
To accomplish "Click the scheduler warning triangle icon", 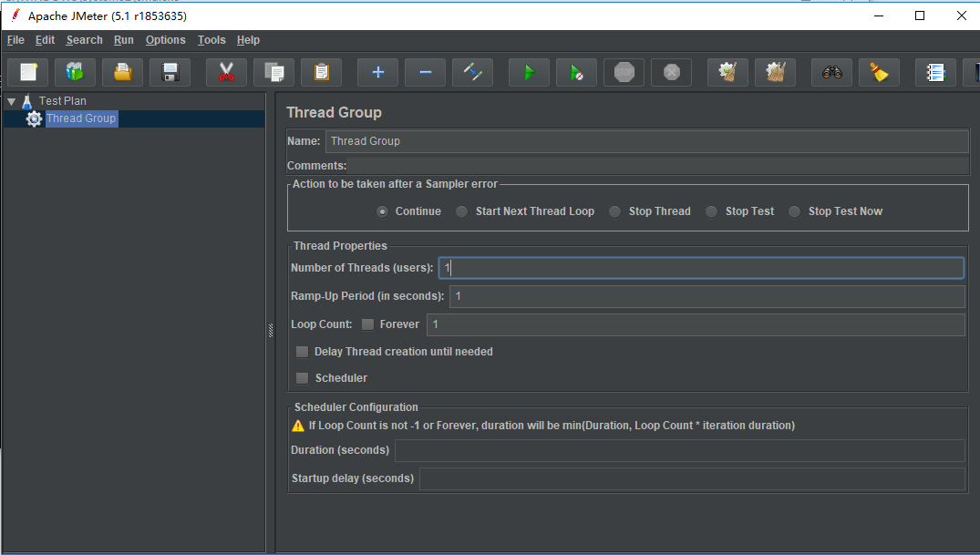I will (x=298, y=427).
